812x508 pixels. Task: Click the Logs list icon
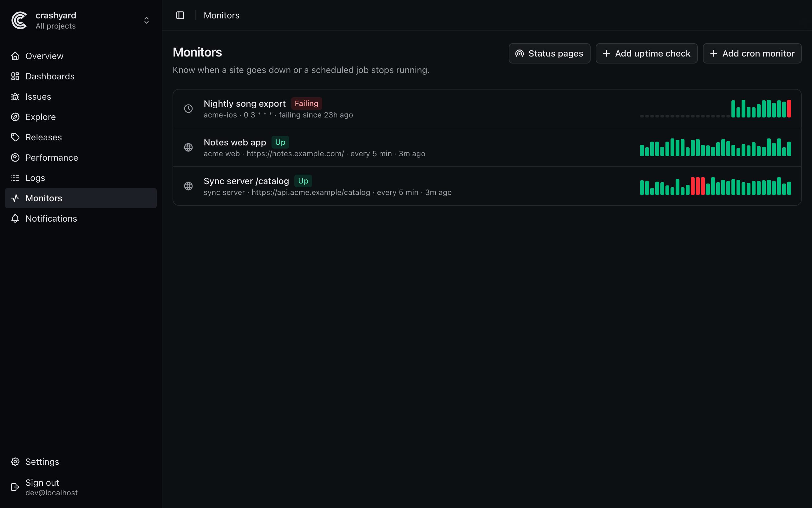coord(15,178)
